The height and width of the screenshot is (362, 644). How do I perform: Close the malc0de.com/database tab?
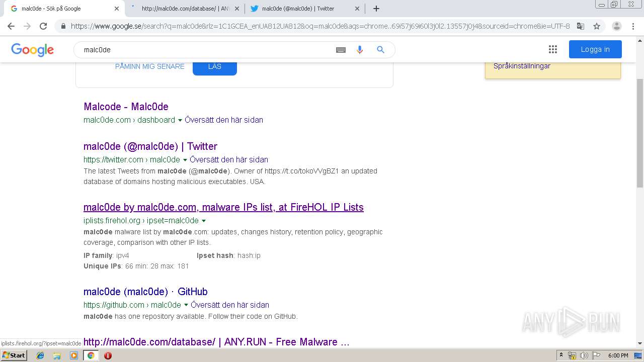[237, 9]
